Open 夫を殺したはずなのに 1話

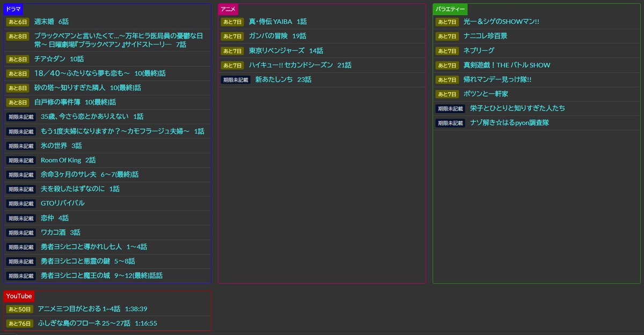(80, 189)
